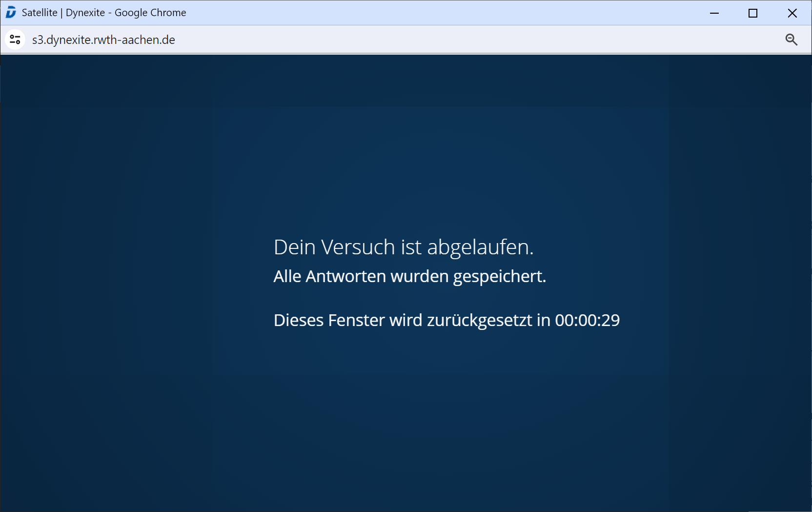Click the zoom magnifier icon in address bar
This screenshot has width=812, height=512.
pyautogui.click(x=792, y=40)
